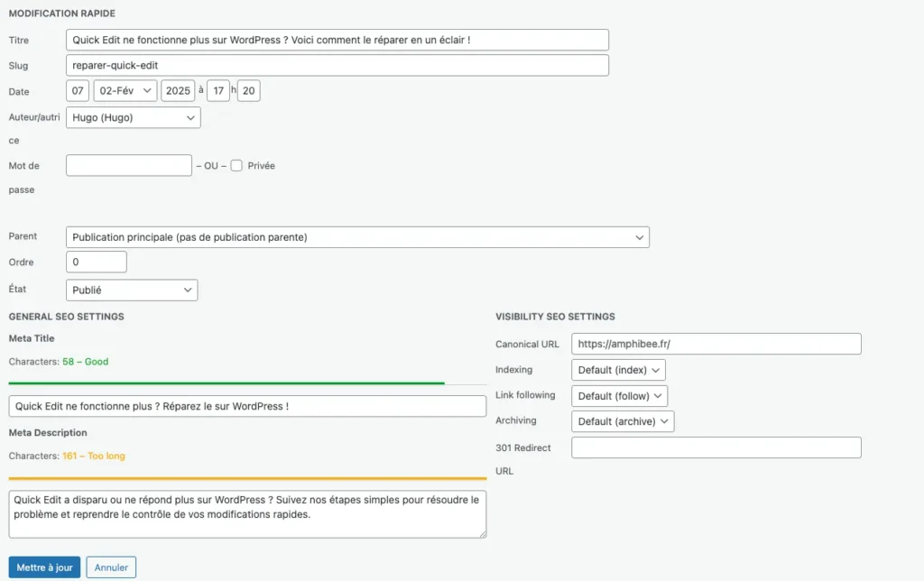
Task: Focus the Mot de passe field
Action: tap(129, 166)
